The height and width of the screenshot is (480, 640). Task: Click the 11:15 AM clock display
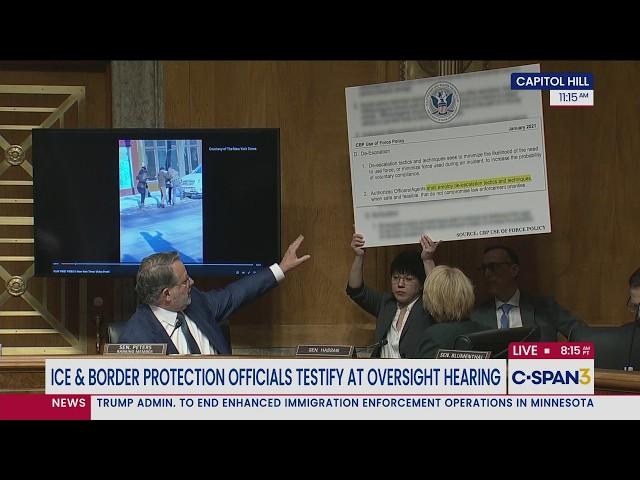[x=571, y=98]
